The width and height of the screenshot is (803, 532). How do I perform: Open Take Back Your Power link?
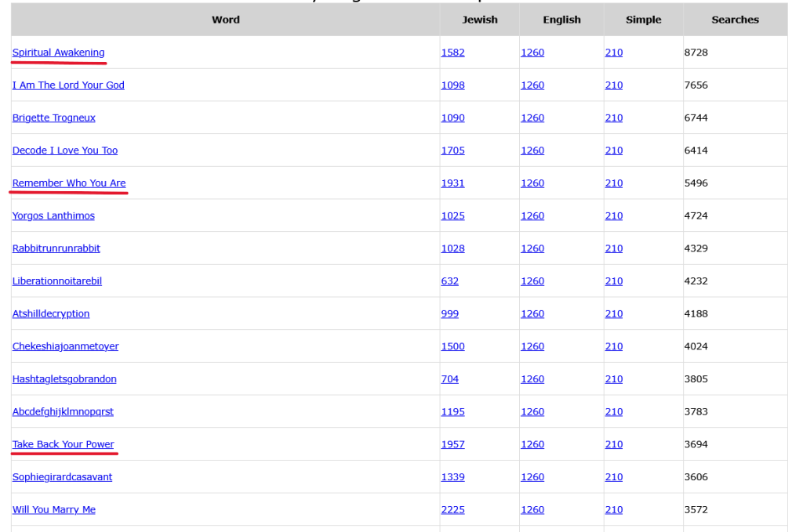tap(63, 444)
